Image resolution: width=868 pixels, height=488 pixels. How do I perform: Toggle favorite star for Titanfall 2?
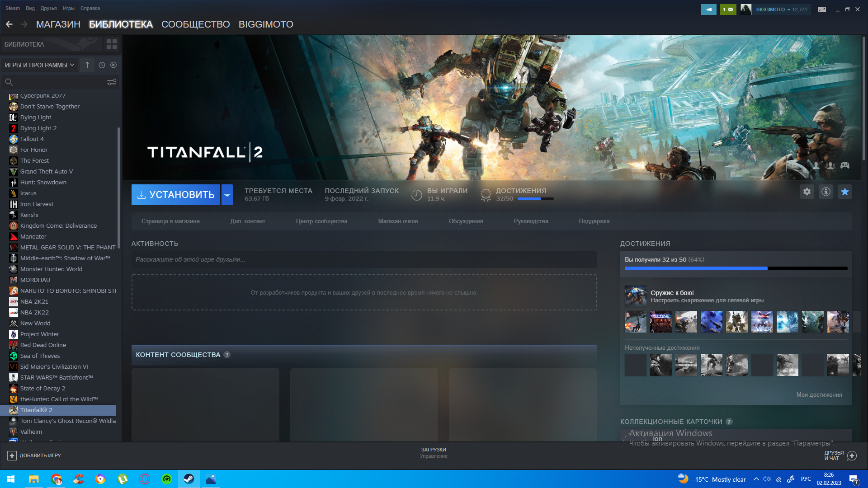tap(844, 192)
